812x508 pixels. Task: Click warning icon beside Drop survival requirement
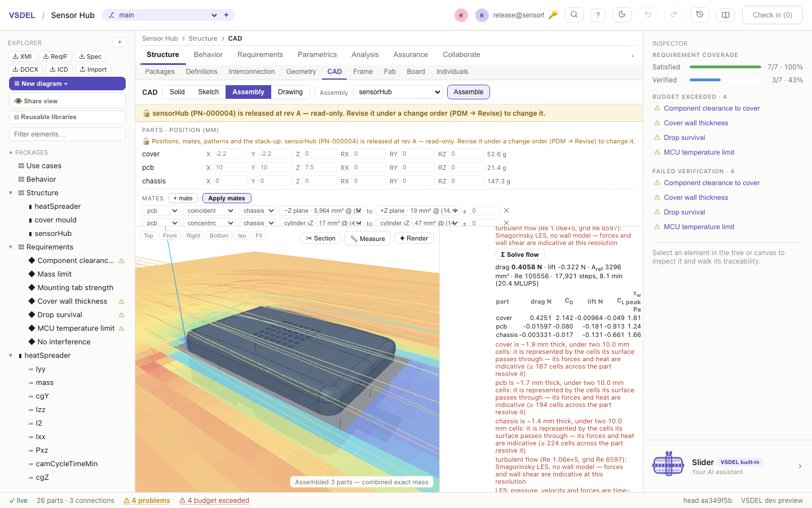click(121, 315)
